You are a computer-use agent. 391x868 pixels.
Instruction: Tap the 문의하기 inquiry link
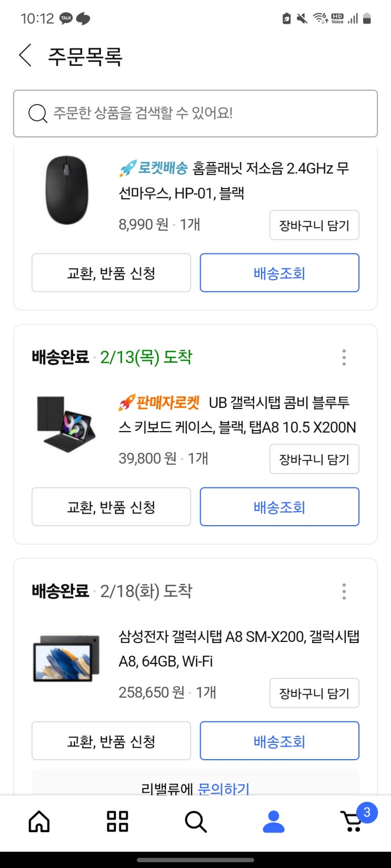[223, 789]
